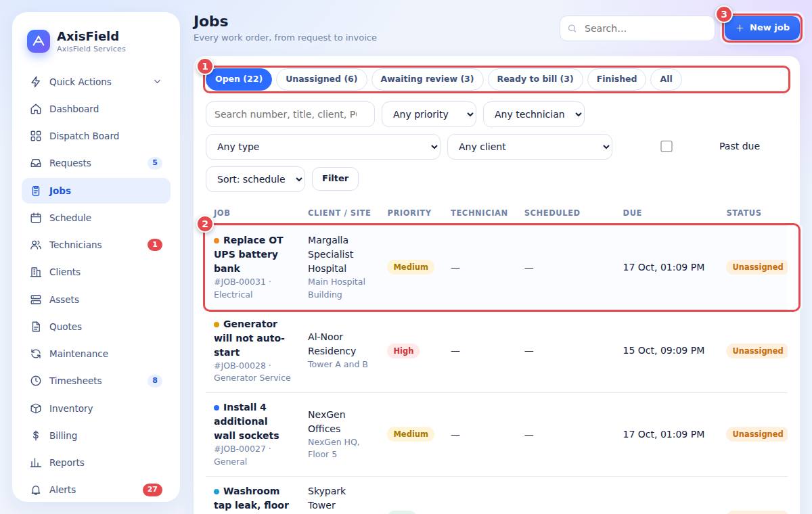Open job Install 4 additional wall sockets
812x514 pixels.
pyautogui.click(x=246, y=421)
